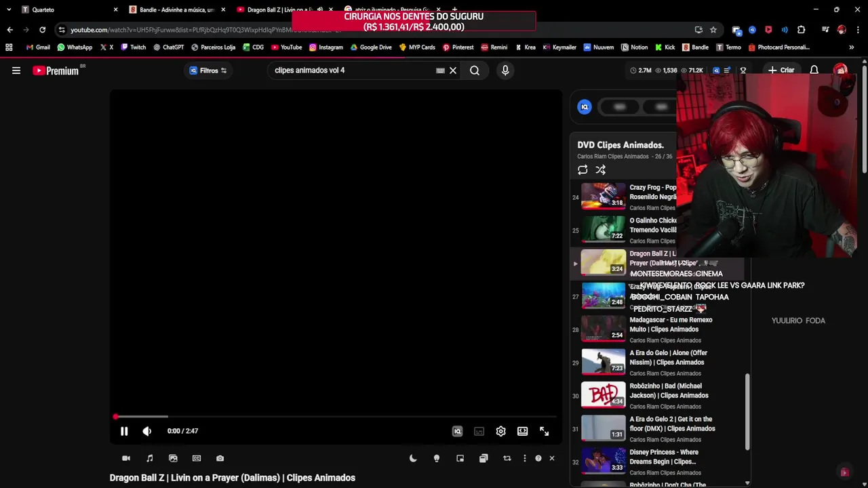
Task: Open the Gmail bookmark
Action: (x=38, y=47)
